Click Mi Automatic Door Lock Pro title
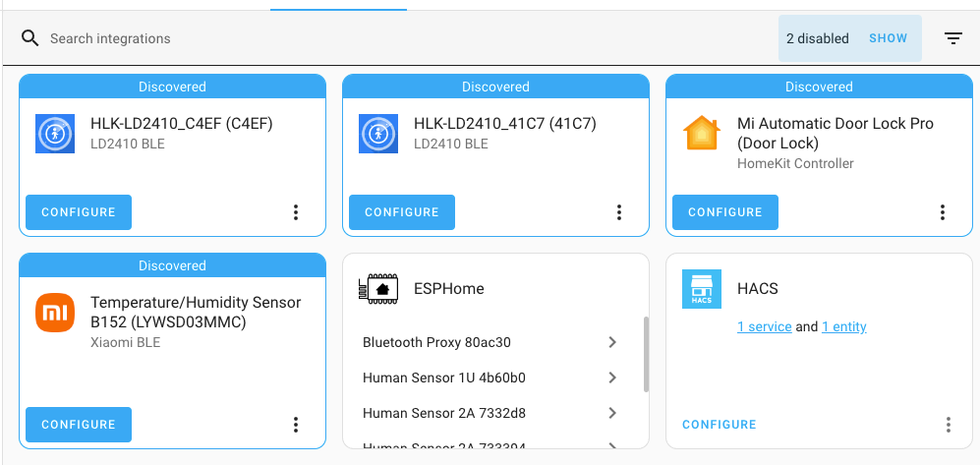The height and width of the screenshot is (465, 980). click(836, 133)
